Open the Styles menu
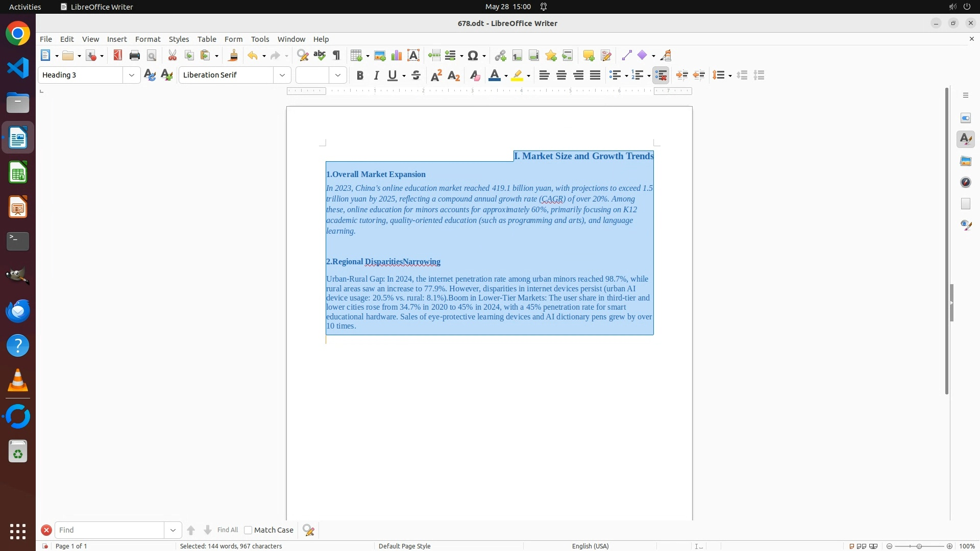Viewport: 980px width, 551px height. 179,39
